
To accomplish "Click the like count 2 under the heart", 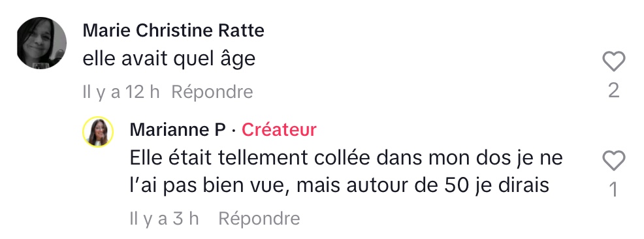I will coord(613,90).
